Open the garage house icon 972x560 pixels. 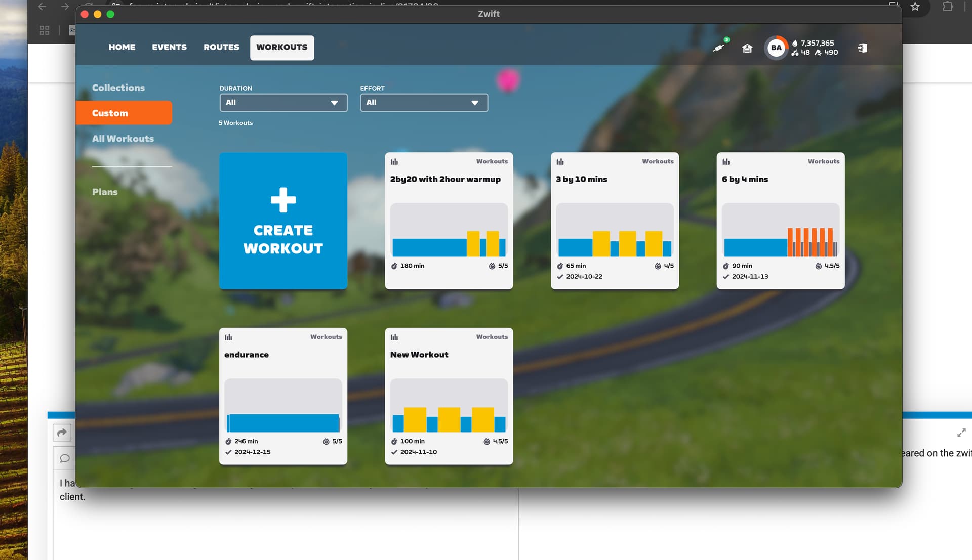747,48
